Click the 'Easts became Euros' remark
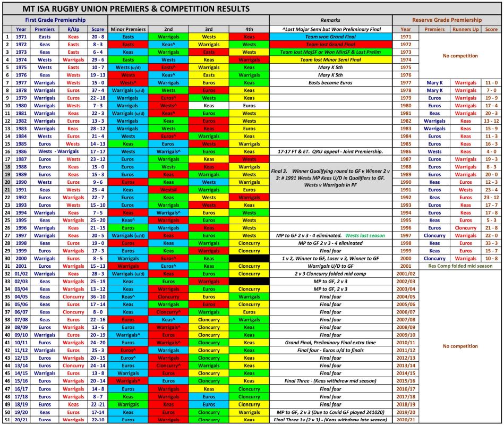Viewport: 504px width, 425px height. [330, 83]
